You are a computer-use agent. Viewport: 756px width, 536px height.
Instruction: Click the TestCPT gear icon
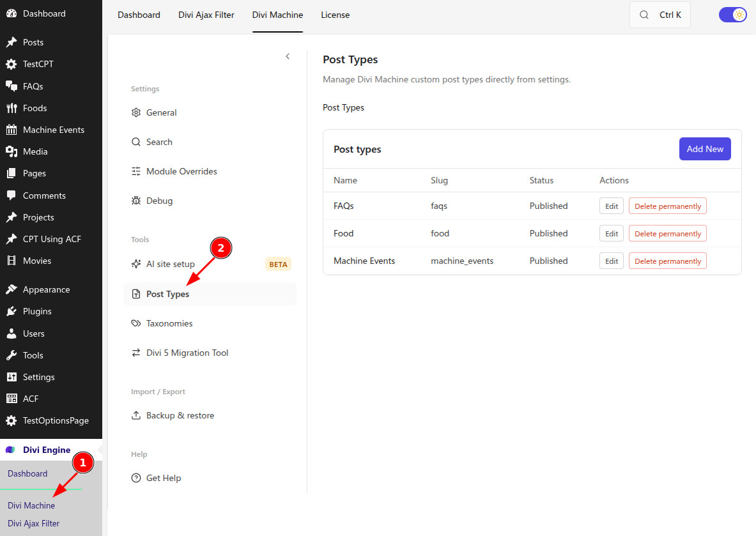pyautogui.click(x=11, y=64)
